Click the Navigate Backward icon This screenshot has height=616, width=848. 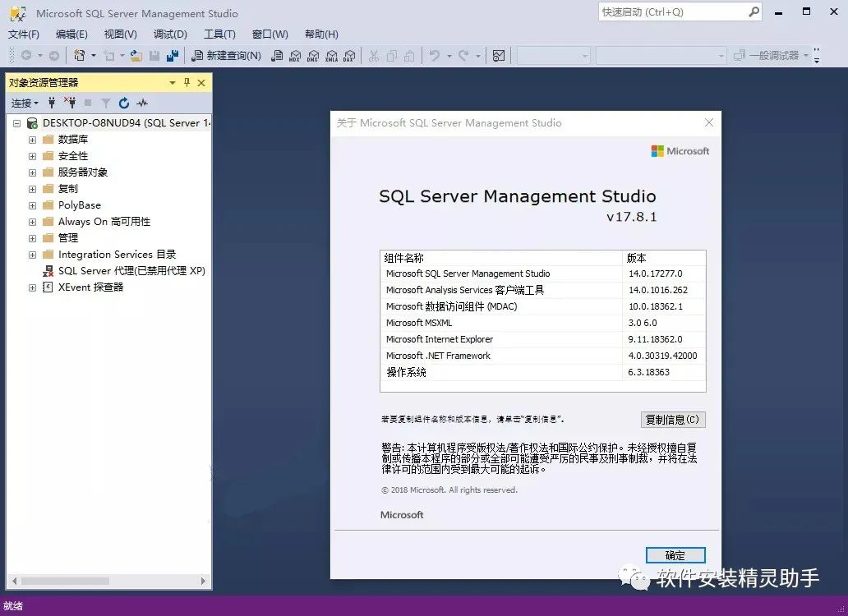(x=26, y=55)
